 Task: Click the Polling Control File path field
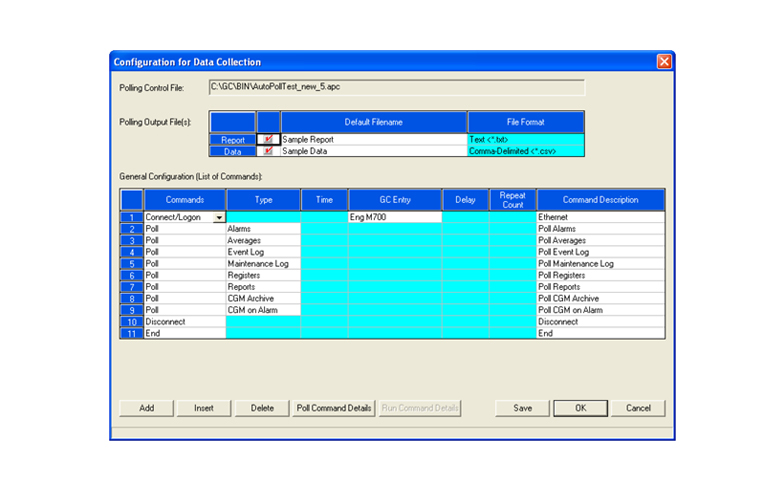396,88
